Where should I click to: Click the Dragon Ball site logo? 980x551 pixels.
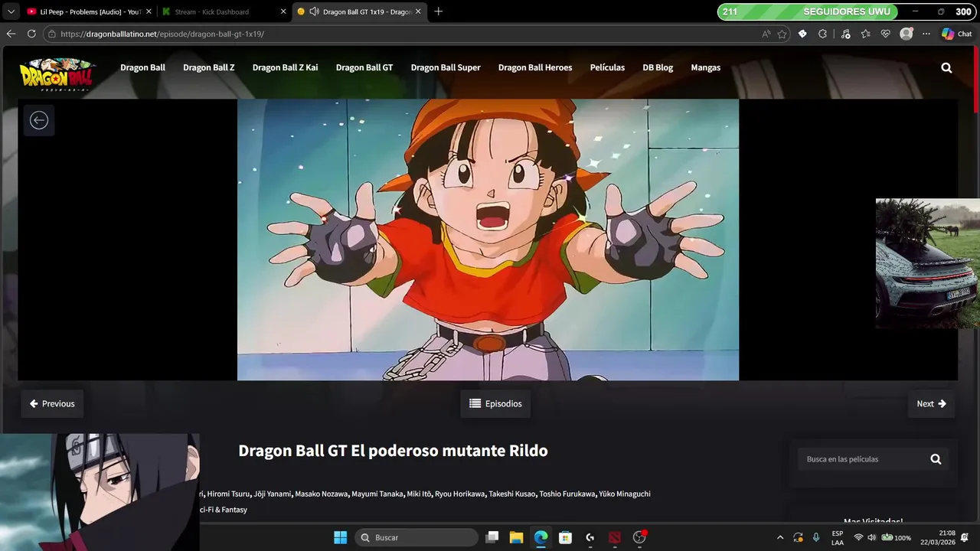point(57,75)
